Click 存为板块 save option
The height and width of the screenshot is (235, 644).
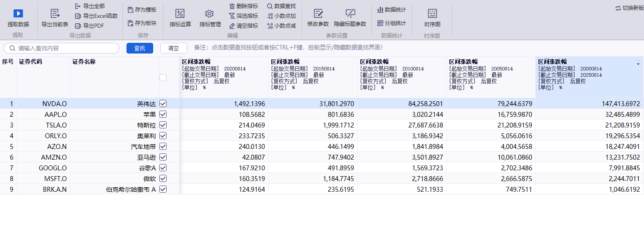142,23
